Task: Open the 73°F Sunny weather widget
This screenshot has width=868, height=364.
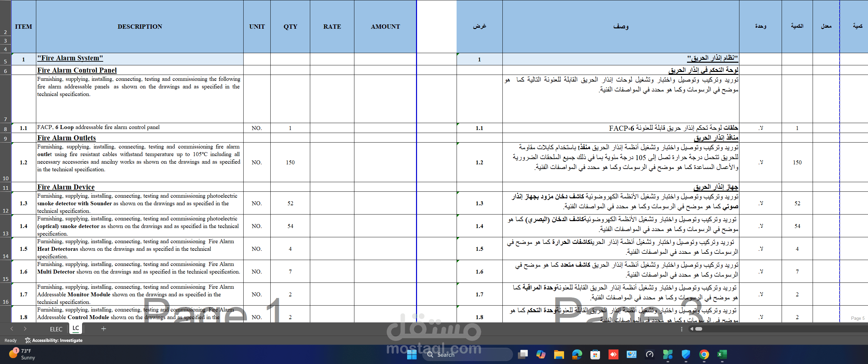Action: point(22,354)
